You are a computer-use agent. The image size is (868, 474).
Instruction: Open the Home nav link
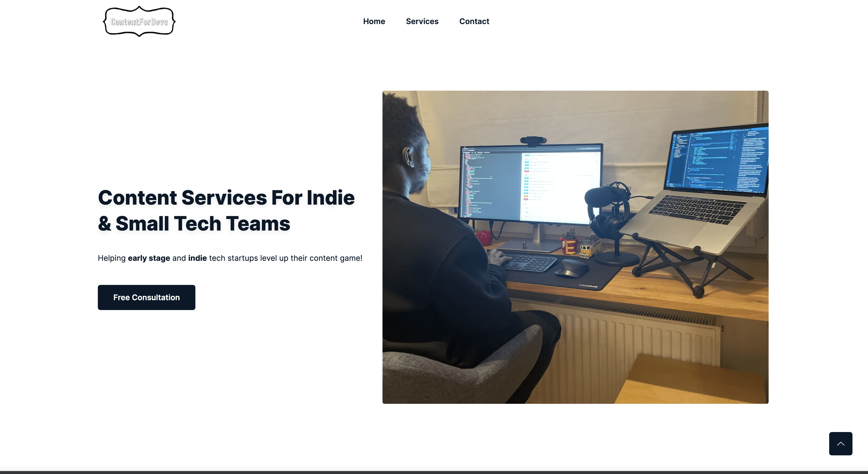pos(374,21)
